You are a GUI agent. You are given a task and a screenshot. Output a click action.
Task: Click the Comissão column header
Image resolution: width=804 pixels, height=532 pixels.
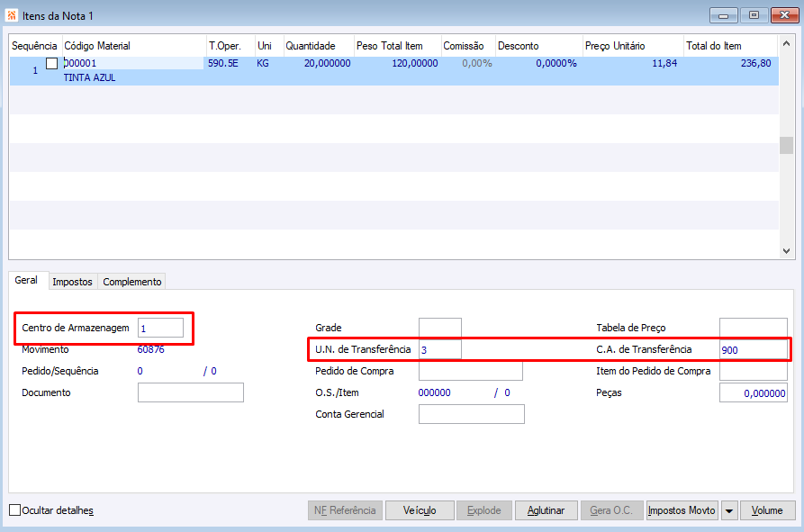point(468,46)
